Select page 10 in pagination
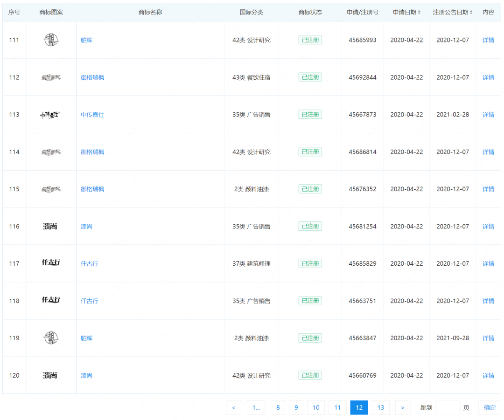 [x=316, y=408]
